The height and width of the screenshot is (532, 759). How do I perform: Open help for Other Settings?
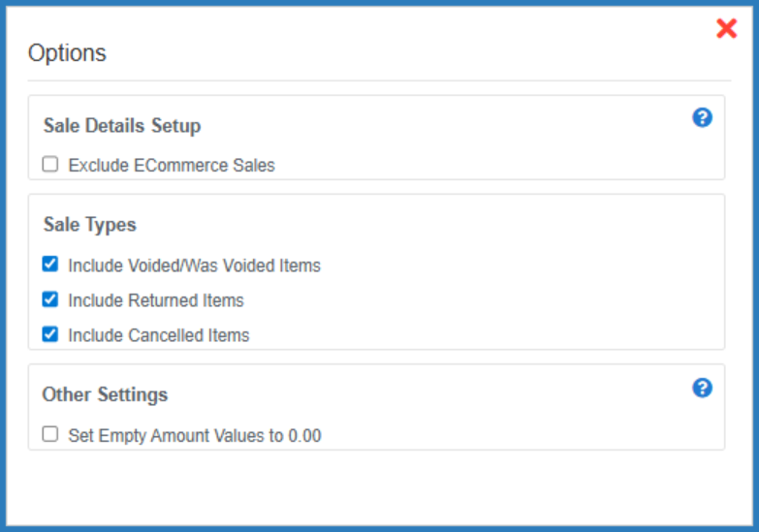point(703,388)
